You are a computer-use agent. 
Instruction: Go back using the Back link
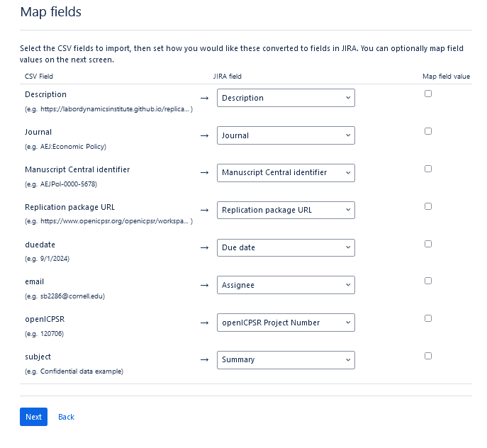[x=66, y=417]
